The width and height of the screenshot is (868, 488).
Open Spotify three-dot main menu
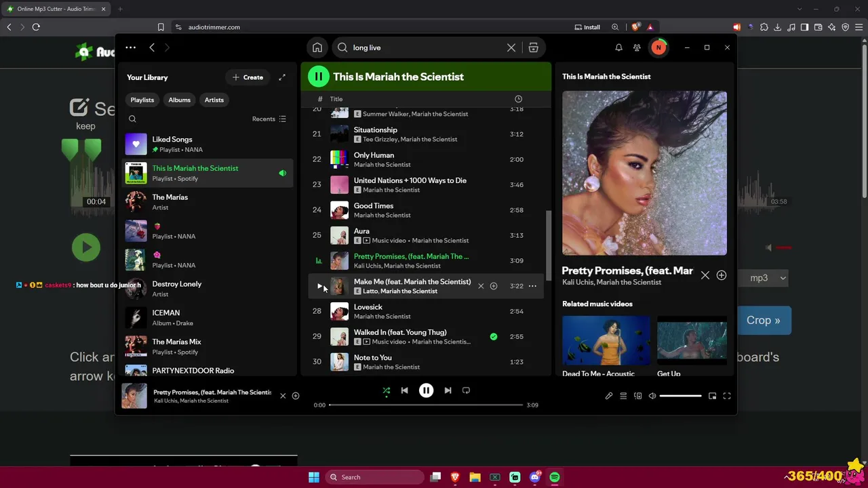click(x=131, y=47)
